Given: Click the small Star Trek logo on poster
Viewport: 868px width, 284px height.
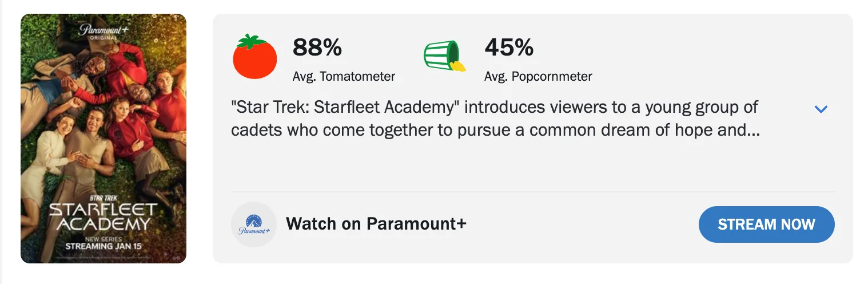Looking at the screenshot, I should pyautogui.click(x=103, y=198).
